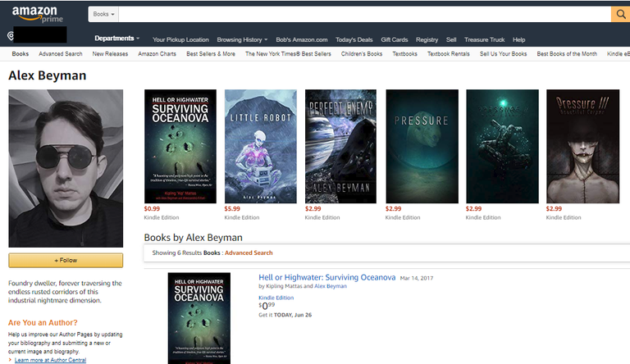Viewport: 630px width, 364px height.
Task: Open the Advanced Search subnav item
Action: tap(60, 54)
